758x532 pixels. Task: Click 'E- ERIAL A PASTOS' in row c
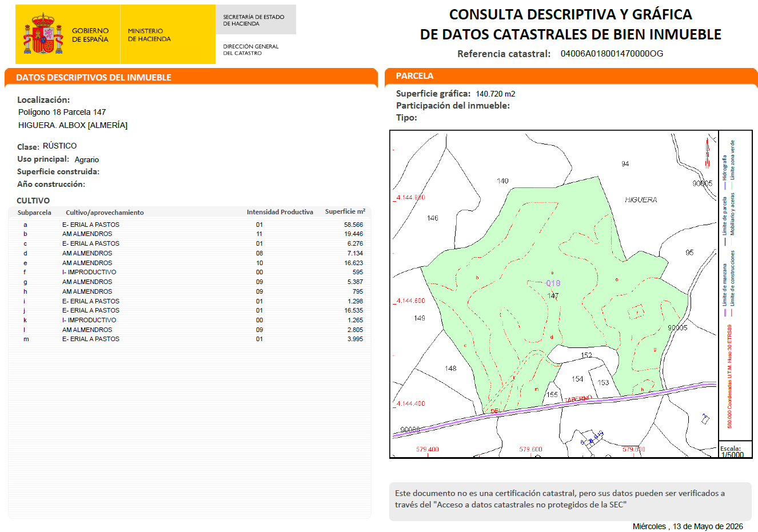(x=91, y=243)
